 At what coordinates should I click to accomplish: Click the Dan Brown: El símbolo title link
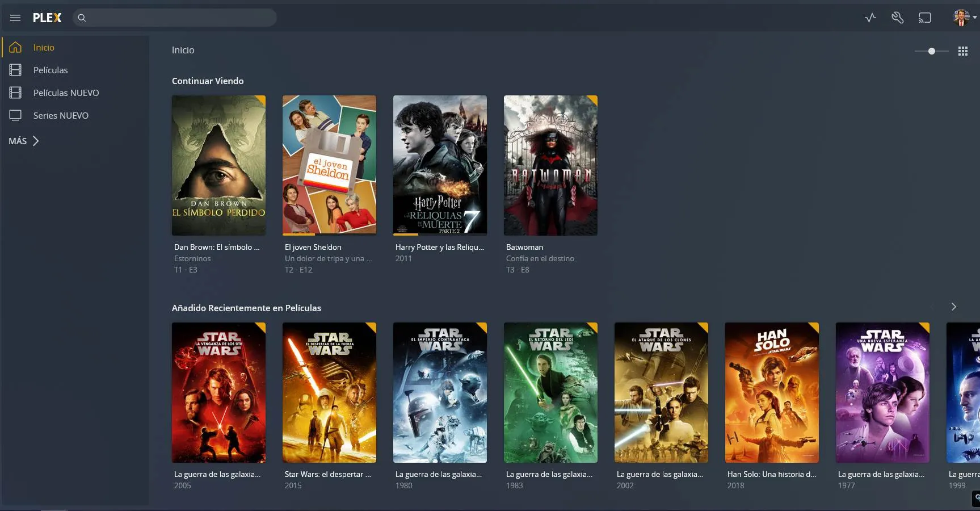coord(217,247)
